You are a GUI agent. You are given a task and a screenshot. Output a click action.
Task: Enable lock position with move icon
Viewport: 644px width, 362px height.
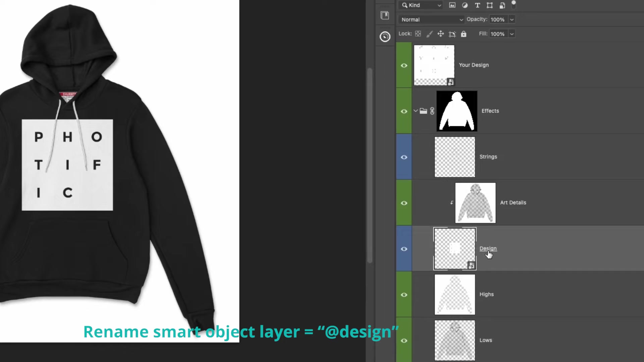[x=441, y=34]
